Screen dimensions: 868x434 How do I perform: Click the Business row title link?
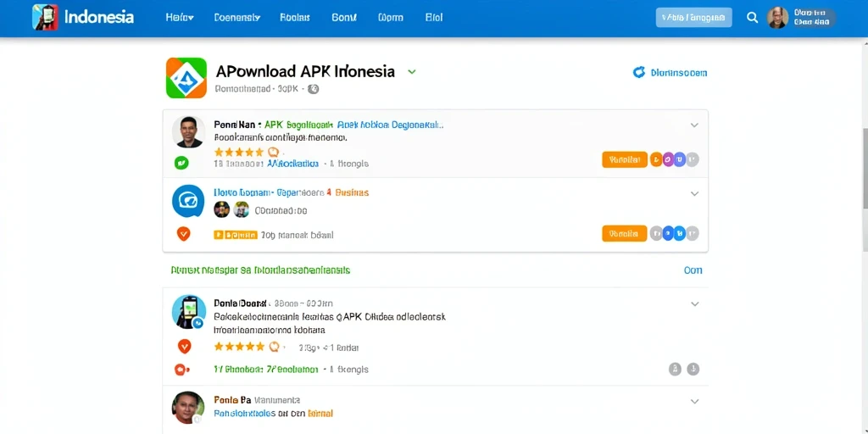[292, 192]
